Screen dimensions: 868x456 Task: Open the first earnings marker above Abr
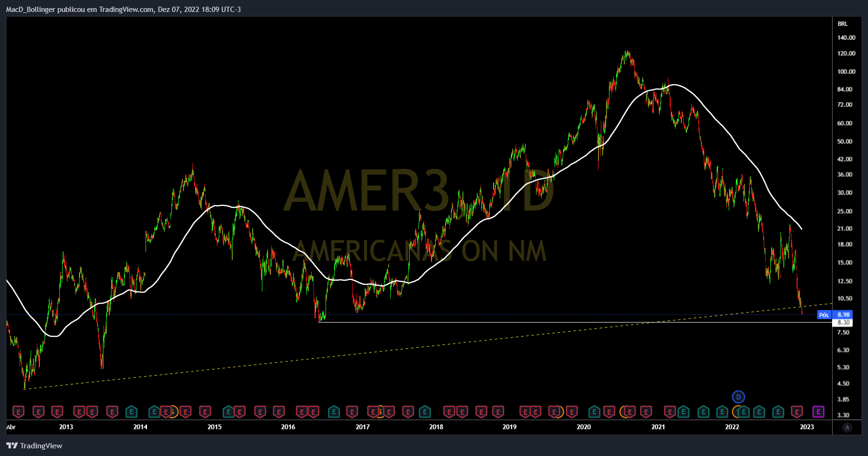(x=18, y=412)
